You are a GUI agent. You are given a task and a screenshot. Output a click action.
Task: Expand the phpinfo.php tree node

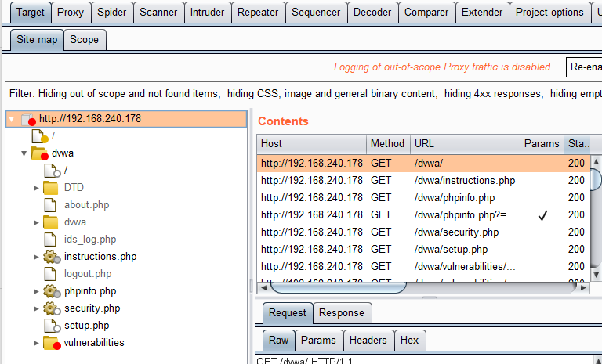click(36, 291)
